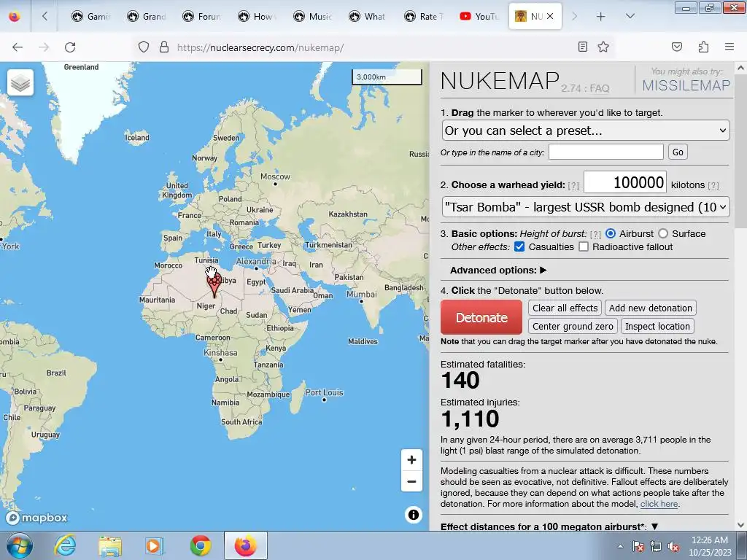Open Windows Explorer from taskbar
Screen dimensions: 747x560
pos(110,545)
